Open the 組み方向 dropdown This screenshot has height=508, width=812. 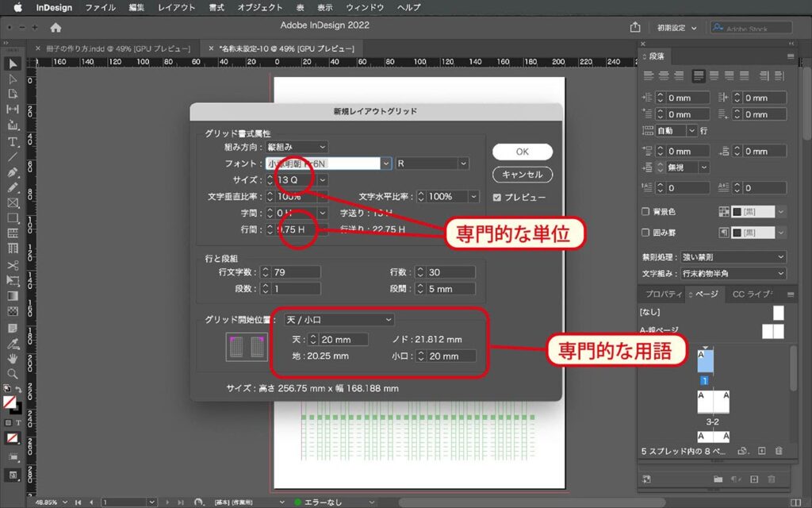click(297, 147)
